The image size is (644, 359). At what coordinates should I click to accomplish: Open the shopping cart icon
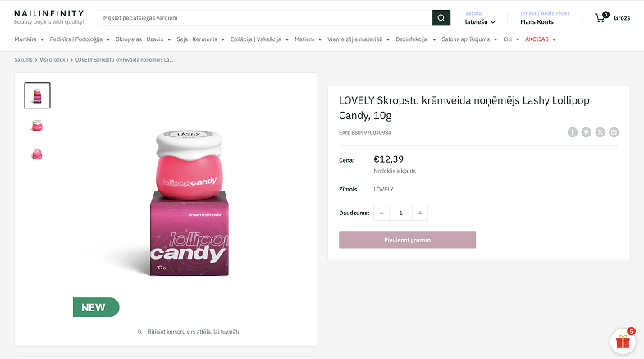point(601,17)
